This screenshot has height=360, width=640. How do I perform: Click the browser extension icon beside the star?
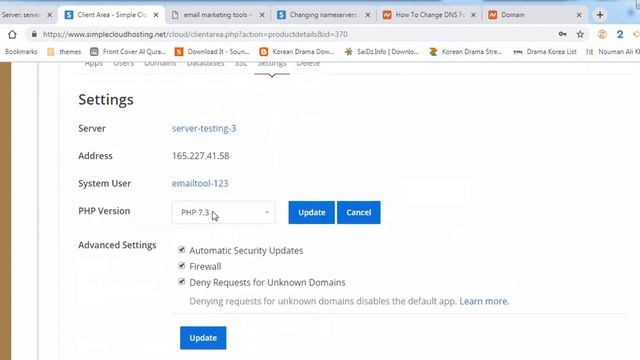(602, 34)
